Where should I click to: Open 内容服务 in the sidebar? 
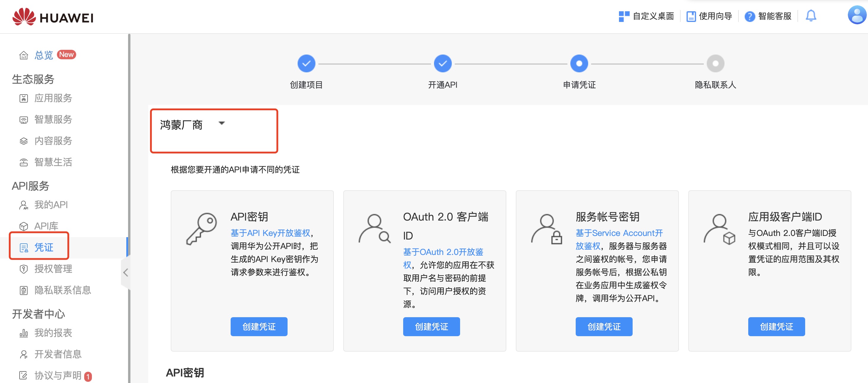pos(53,141)
